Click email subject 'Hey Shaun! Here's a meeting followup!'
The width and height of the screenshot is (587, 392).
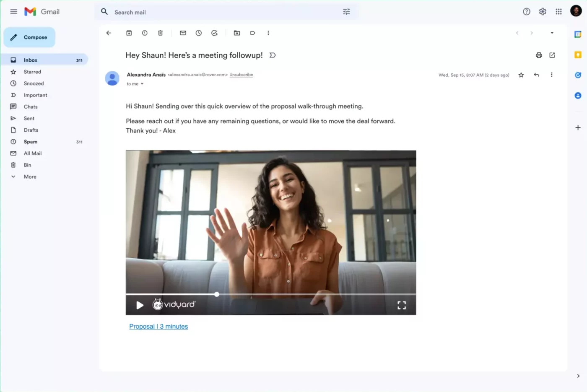pyautogui.click(x=194, y=55)
